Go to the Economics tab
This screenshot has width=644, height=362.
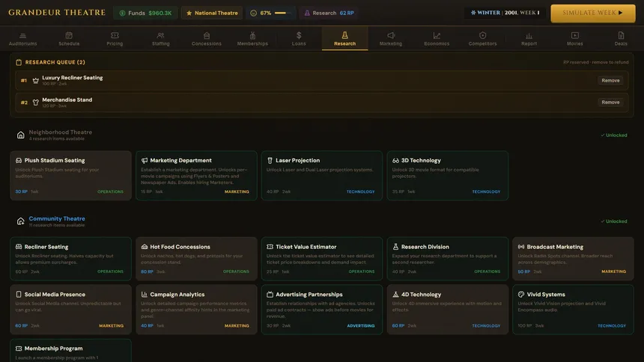point(437,39)
